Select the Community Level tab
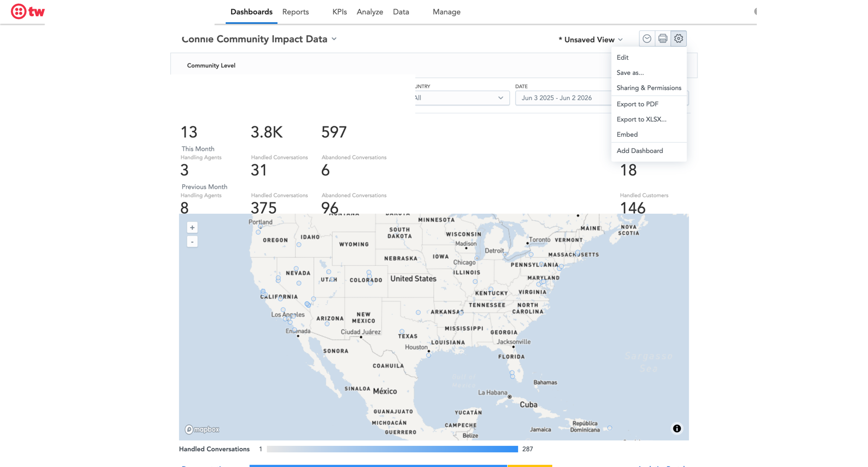 [x=211, y=66]
